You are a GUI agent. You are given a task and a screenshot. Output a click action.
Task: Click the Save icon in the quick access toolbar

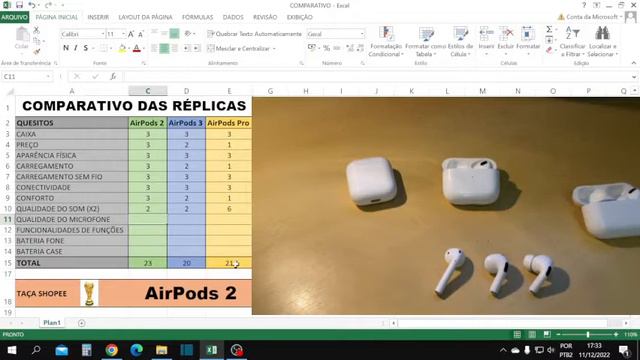(x=19, y=5)
